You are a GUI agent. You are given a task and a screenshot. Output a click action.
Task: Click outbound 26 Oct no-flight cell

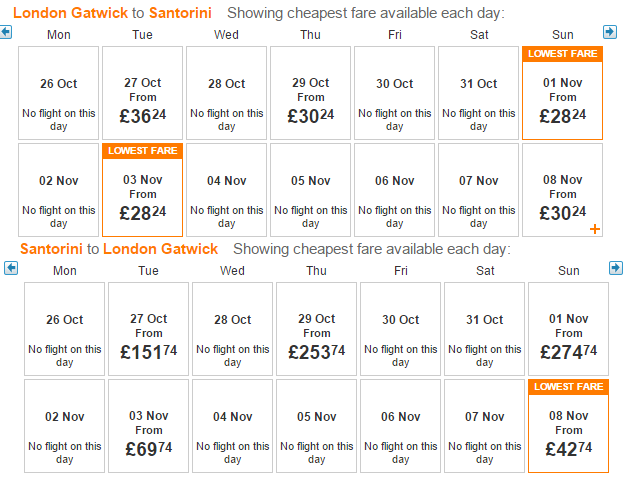[58, 93]
